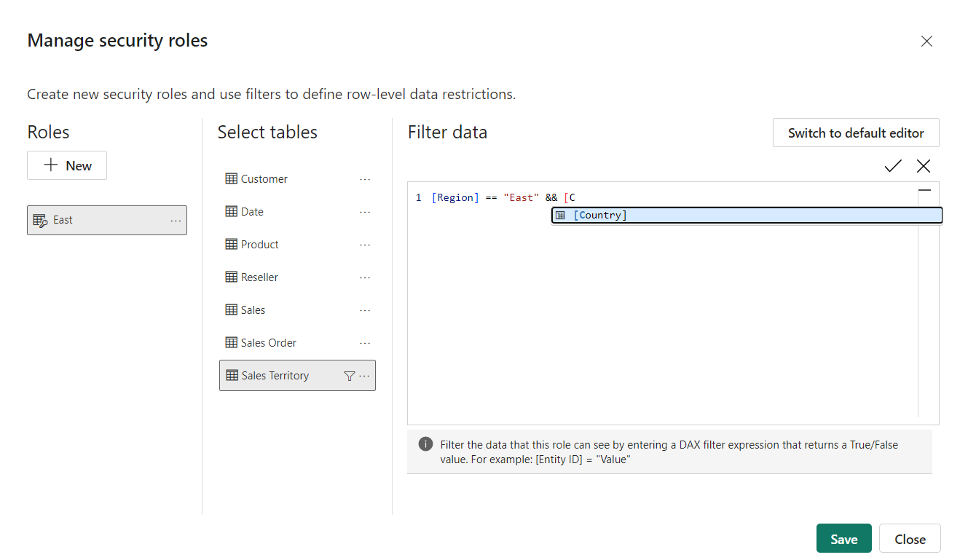Open the ellipsis menu for the Customer table
The width and height of the screenshot is (968, 560).
coord(365,178)
